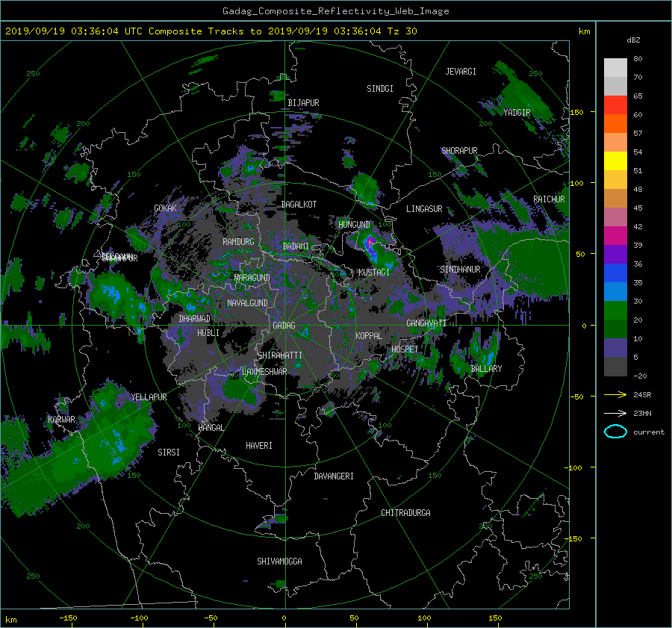Click the white 23MN arrow legend icon
Screen dimensions: 672x628
615,413
